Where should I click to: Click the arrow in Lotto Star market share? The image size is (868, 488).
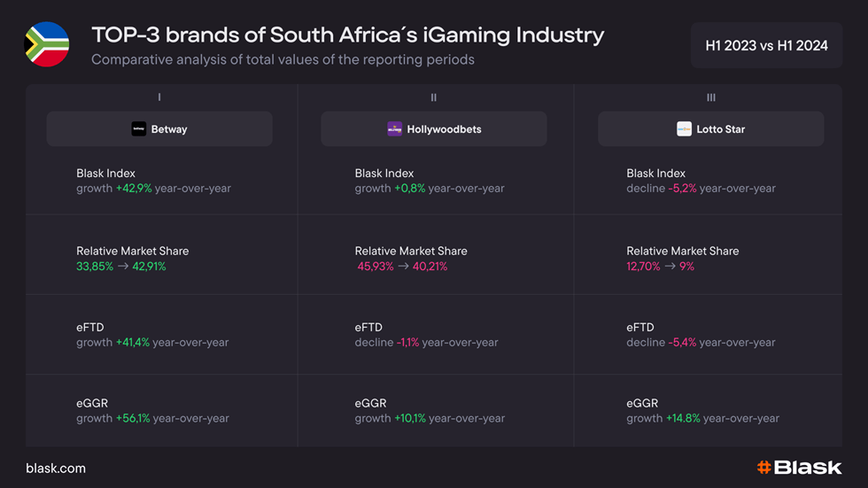670,266
